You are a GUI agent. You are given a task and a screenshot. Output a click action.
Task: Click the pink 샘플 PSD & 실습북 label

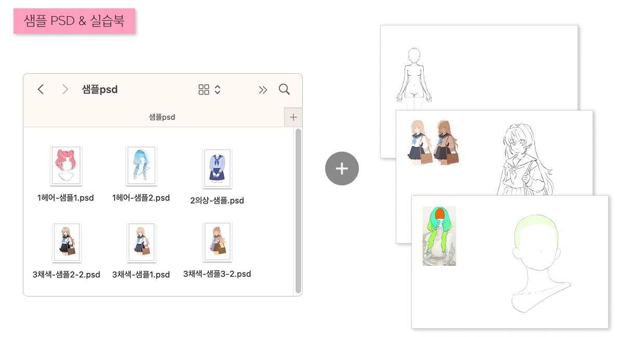[74, 21]
